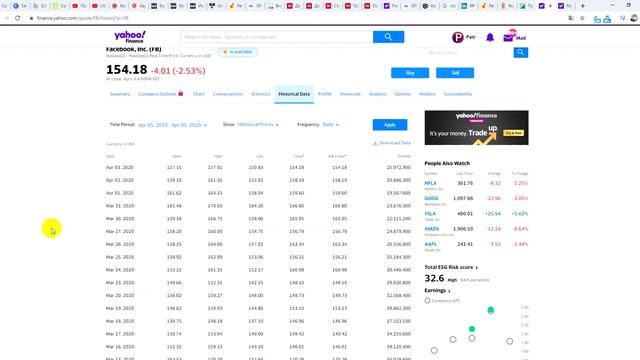The height and width of the screenshot is (360, 640).
Task: Click the Apply button
Action: point(390,125)
